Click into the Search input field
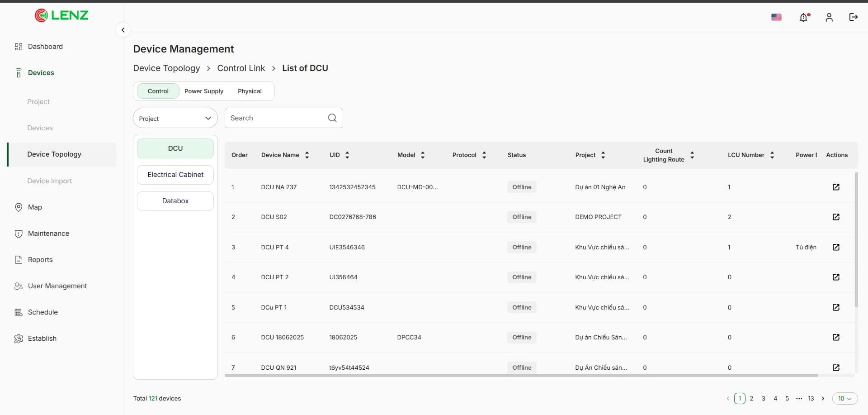The height and width of the screenshot is (415, 868). click(x=276, y=118)
